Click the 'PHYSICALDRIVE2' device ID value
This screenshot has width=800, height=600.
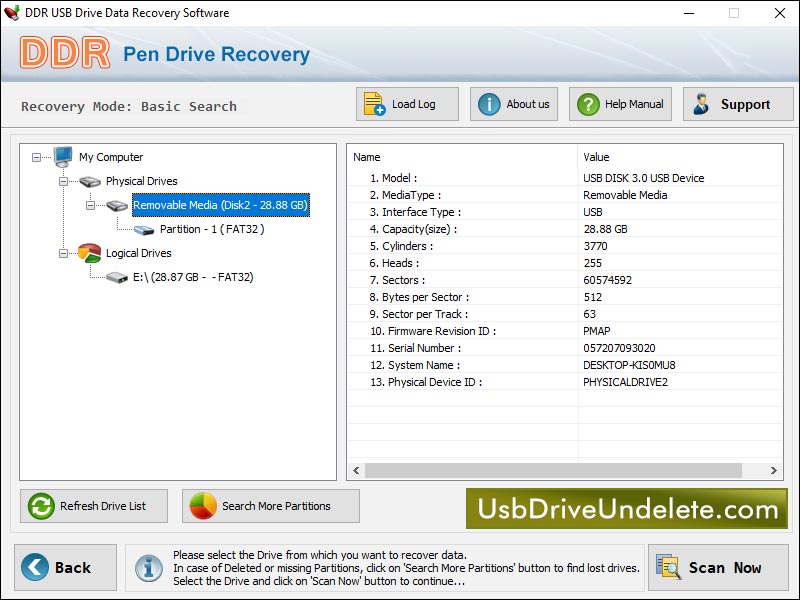click(625, 382)
